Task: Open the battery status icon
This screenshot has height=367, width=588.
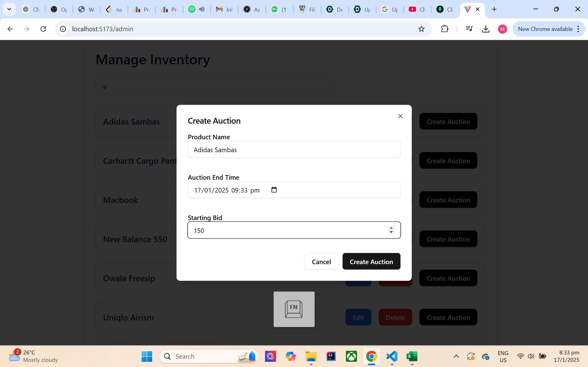Action: [542, 356]
